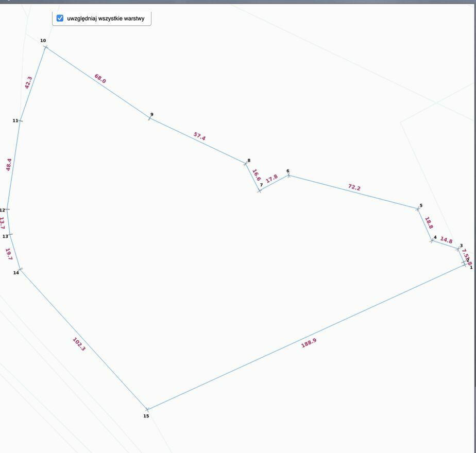This screenshot has height=453, width=476.
Task: Click vertex marker number 10
Action: [x=45, y=47]
